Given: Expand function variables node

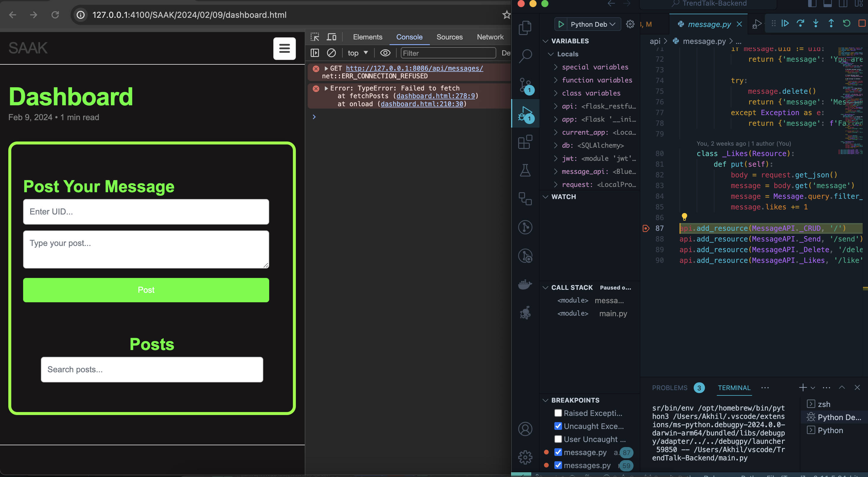Looking at the screenshot, I should point(556,80).
